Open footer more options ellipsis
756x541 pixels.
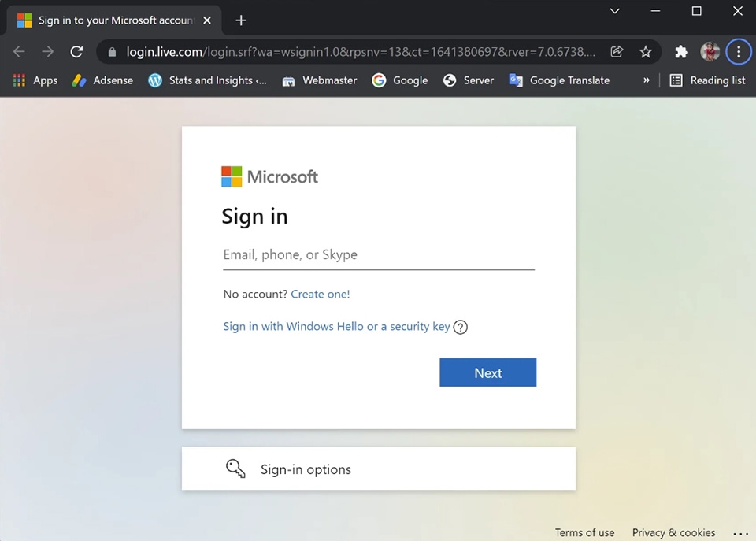(740, 534)
